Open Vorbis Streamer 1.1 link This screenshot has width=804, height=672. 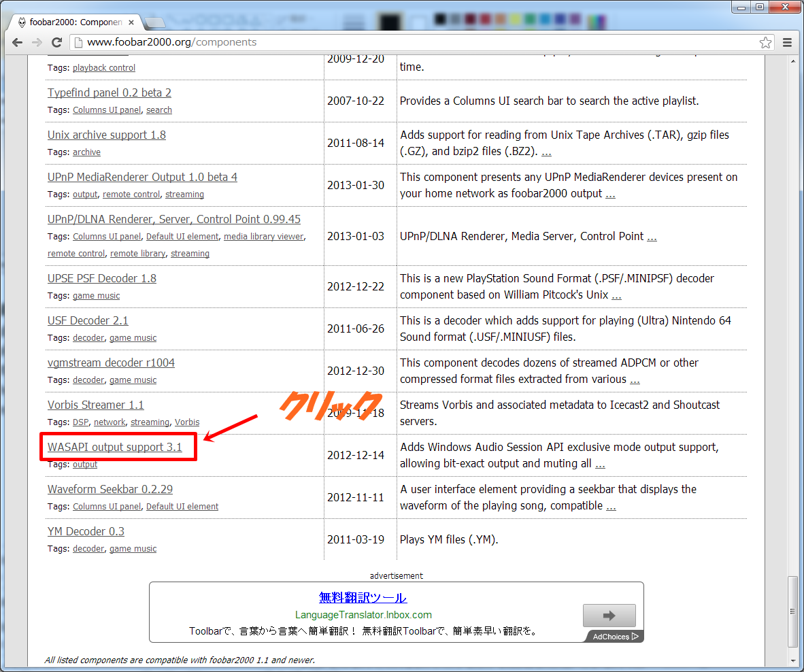click(96, 405)
